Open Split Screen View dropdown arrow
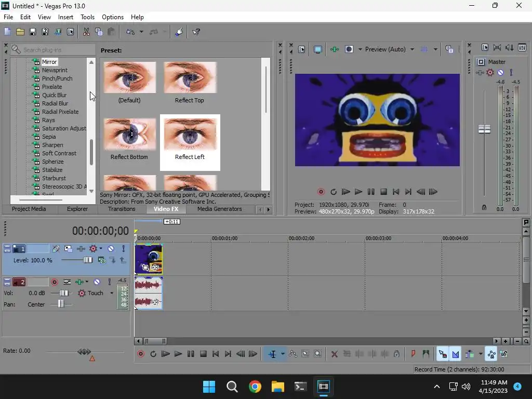532x399 pixels. point(360,49)
